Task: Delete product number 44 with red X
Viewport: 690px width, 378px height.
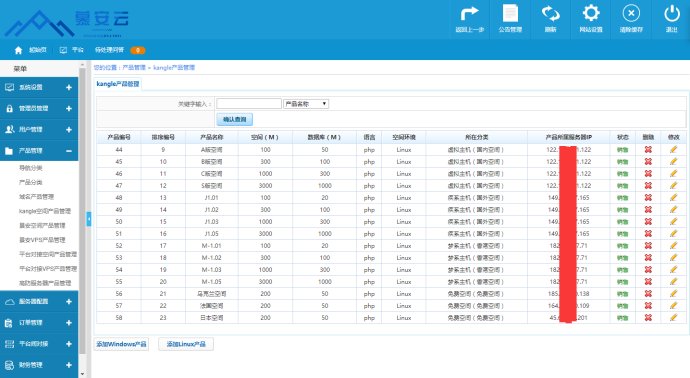Action: [648, 150]
